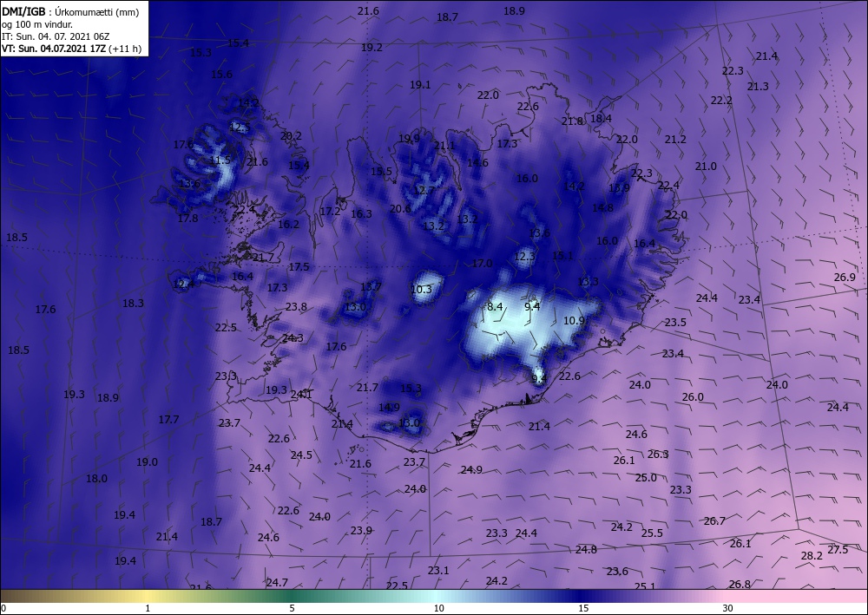Click the 20.2 value in the Westfjords
Viewport: 868px width, 615px height.
(x=291, y=135)
